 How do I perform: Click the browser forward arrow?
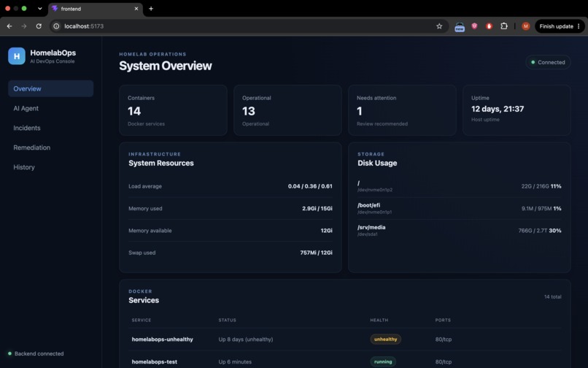(x=24, y=26)
